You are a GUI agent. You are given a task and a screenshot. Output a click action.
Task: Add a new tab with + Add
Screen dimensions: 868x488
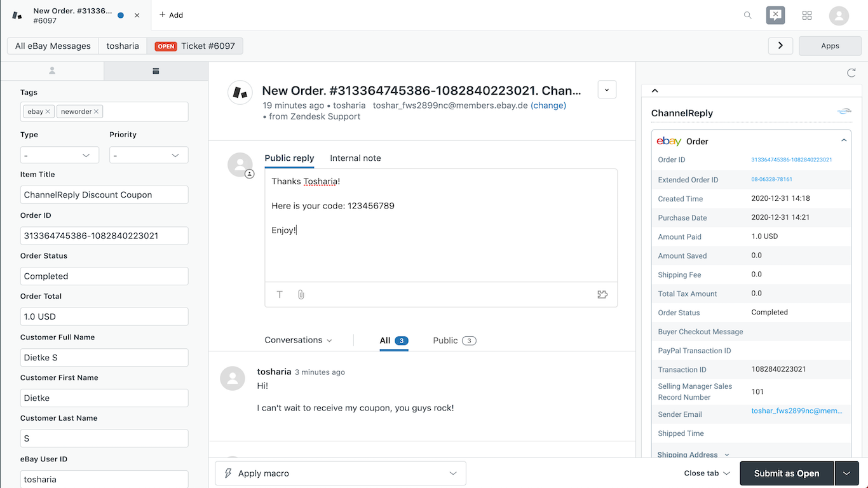tap(171, 15)
